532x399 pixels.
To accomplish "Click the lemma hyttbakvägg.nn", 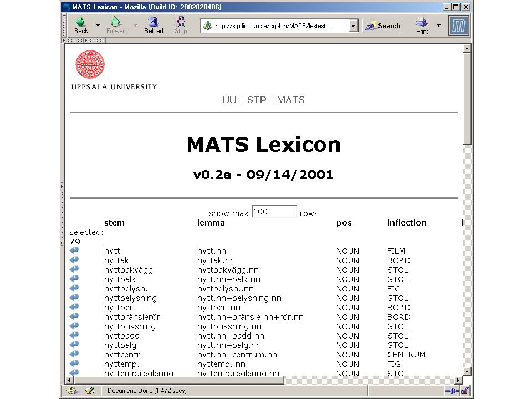I will 228,270.
